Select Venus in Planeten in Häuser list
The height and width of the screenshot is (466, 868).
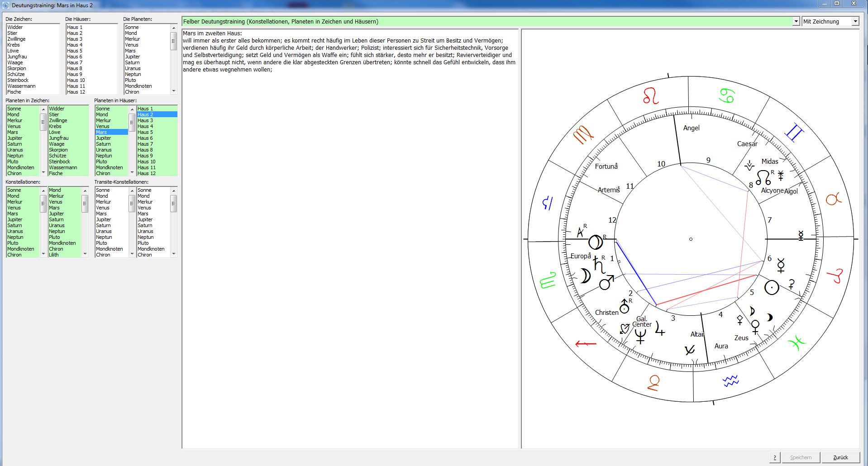(112, 126)
